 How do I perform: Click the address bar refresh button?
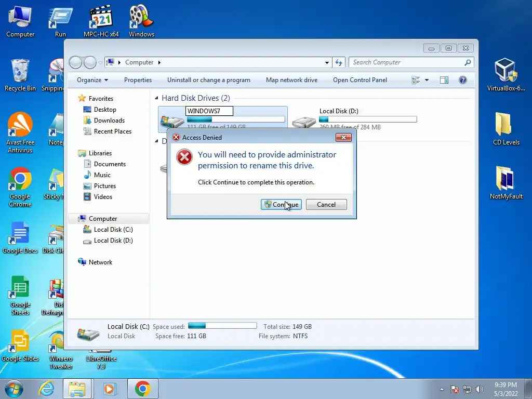pyautogui.click(x=339, y=62)
